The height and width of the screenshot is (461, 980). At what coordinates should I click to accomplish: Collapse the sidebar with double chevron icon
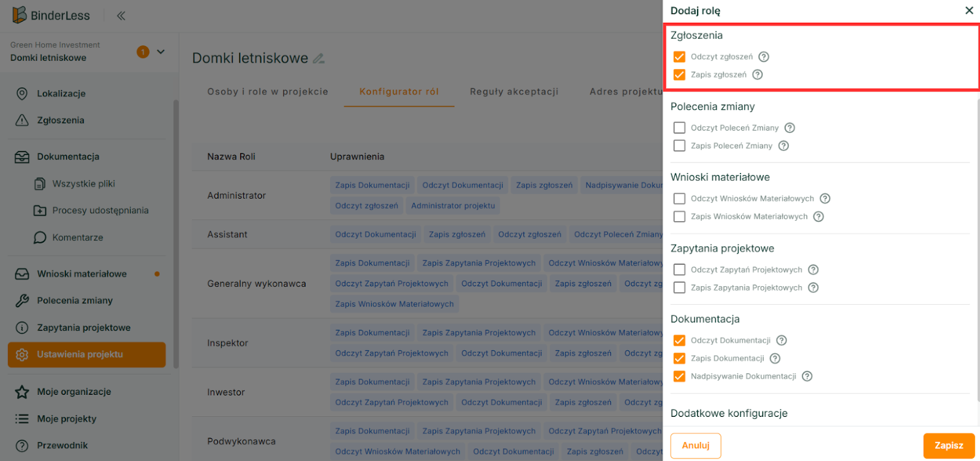[121, 16]
